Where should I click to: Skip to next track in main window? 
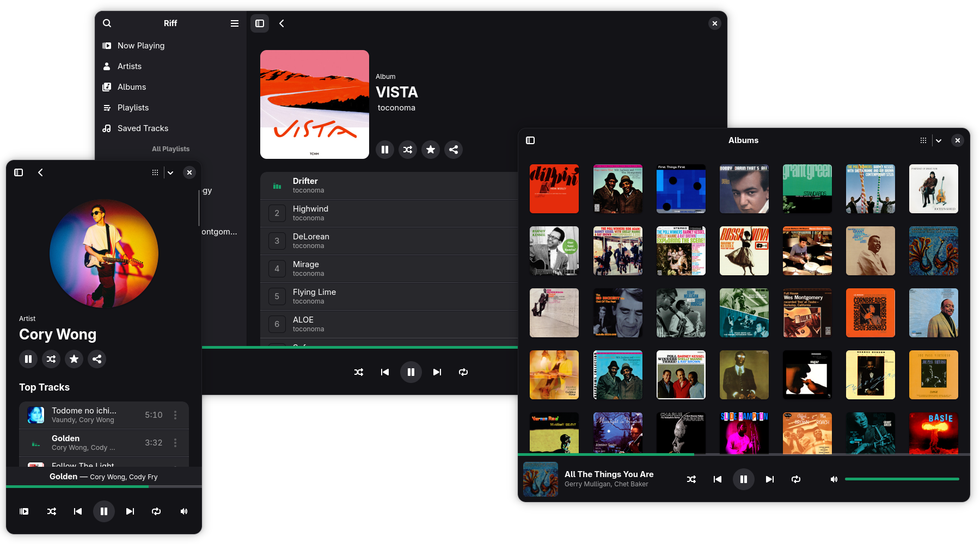[437, 372]
